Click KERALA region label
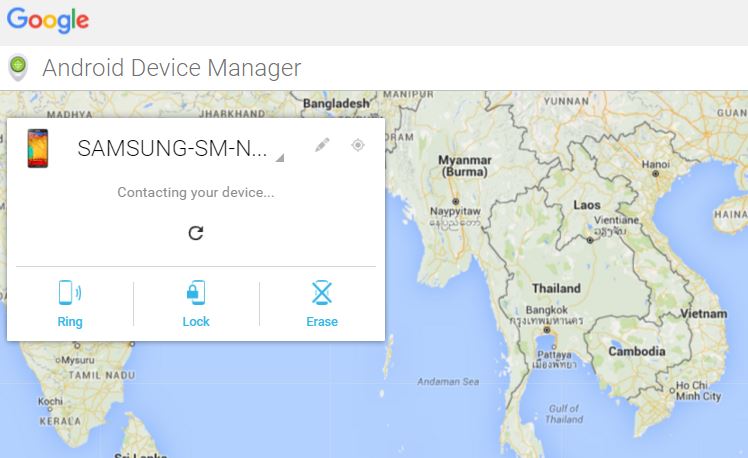Viewport: 748px width, 458px height. [60, 421]
